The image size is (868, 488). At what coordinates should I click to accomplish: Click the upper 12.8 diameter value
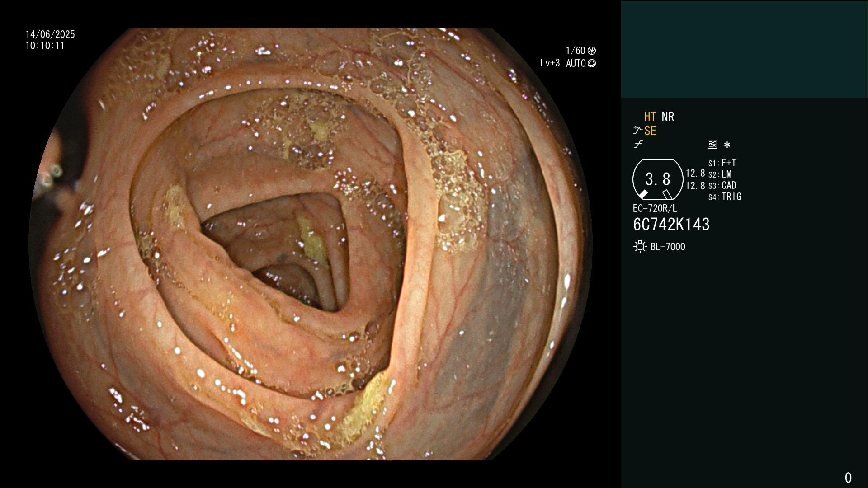click(x=695, y=174)
